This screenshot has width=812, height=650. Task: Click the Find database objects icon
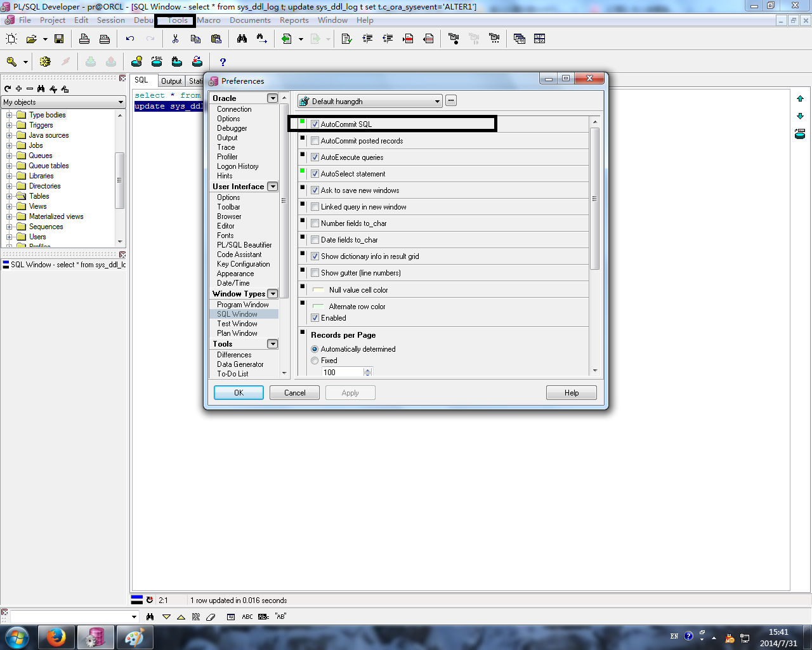pyautogui.click(x=177, y=62)
